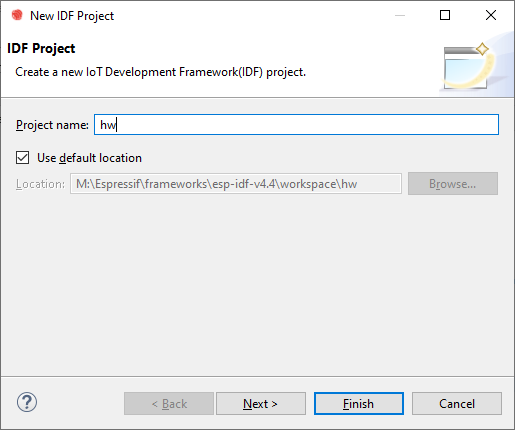Image resolution: width=515 pixels, height=430 pixels.
Task: Minimize the New IDF Project window
Action: tap(400, 15)
